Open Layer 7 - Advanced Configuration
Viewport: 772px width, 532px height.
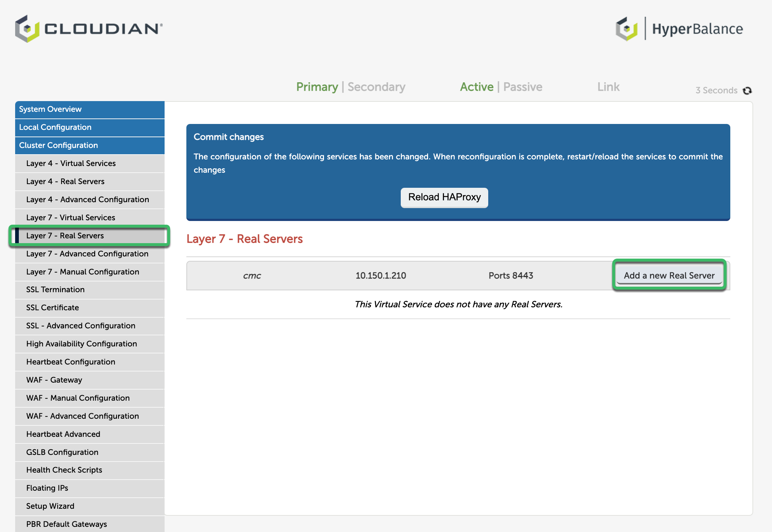click(90, 254)
